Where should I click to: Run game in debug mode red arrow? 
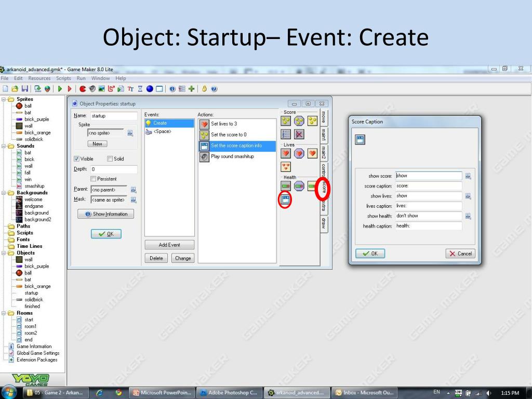tap(70, 89)
